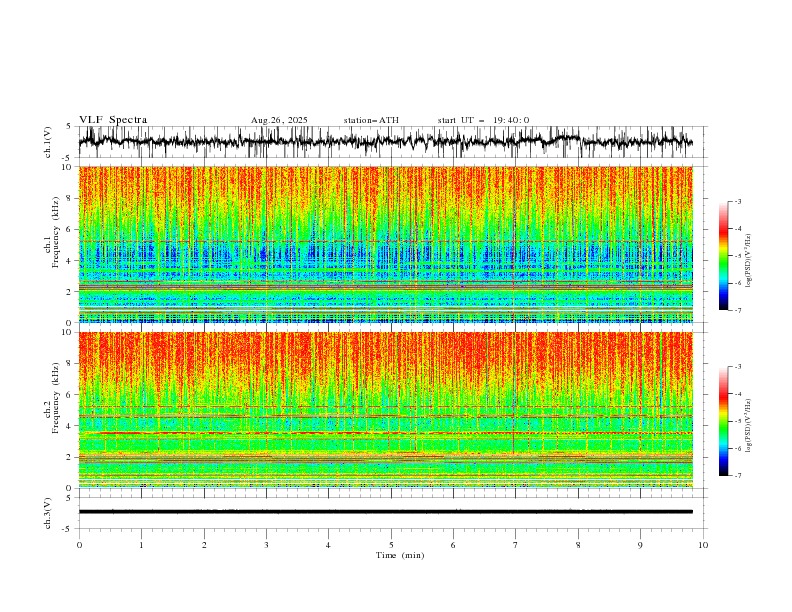Click the time axis tick label "10"
The width and height of the screenshot is (792, 612).
[703, 545]
